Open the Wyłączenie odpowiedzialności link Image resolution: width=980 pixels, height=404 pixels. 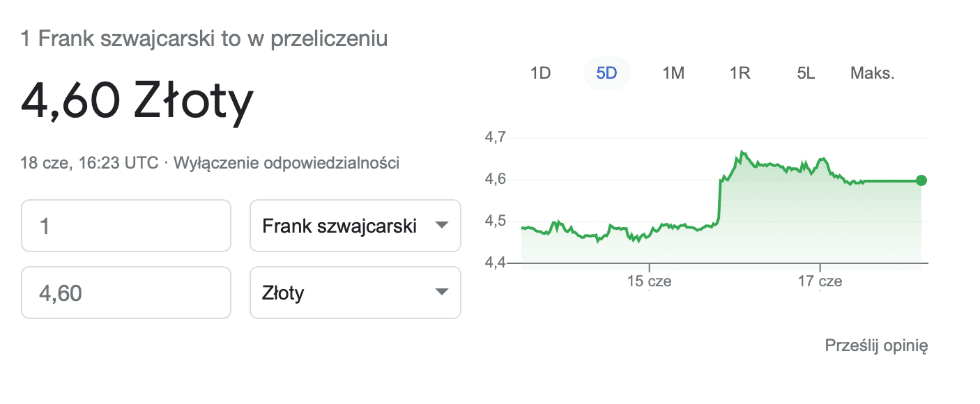point(286,164)
